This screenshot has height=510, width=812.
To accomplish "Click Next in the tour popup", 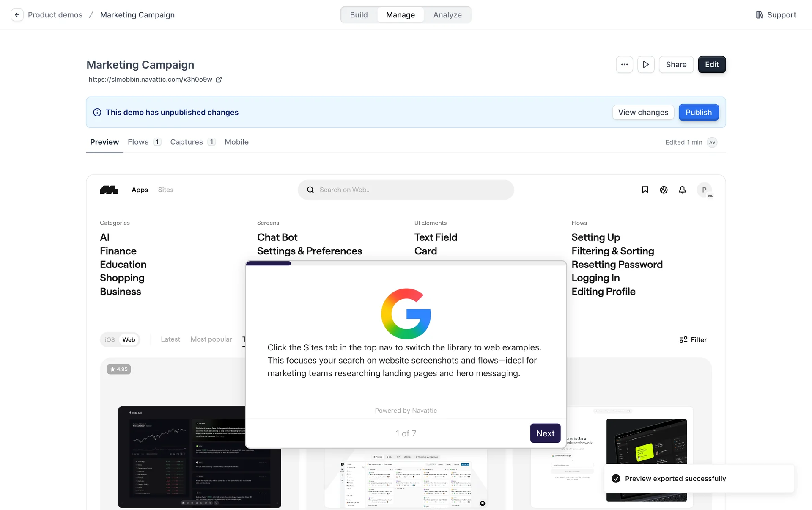I will click(x=545, y=433).
